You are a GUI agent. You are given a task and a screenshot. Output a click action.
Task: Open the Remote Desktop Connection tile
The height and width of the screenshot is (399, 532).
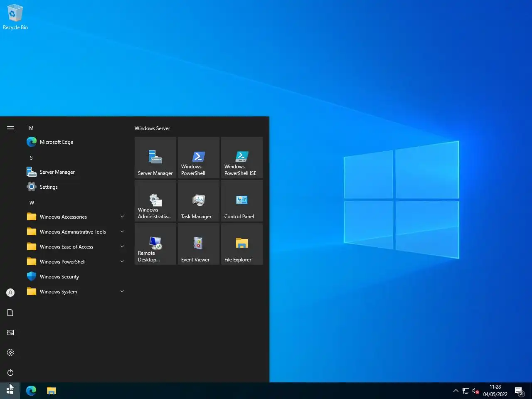(155, 244)
